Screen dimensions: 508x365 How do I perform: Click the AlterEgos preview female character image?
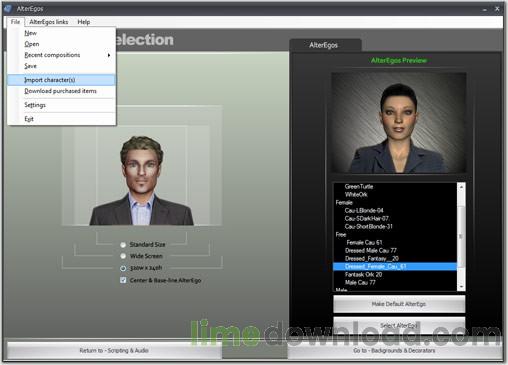tap(399, 122)
